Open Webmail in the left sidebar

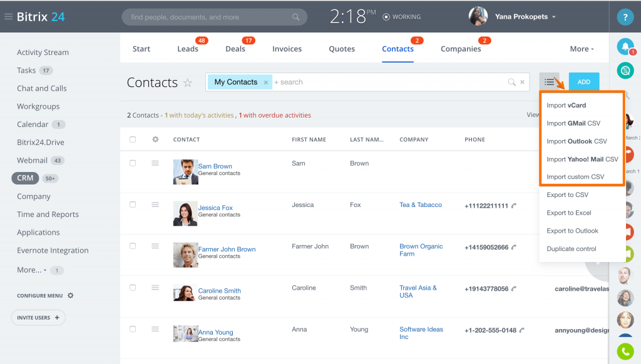(33, 161)
